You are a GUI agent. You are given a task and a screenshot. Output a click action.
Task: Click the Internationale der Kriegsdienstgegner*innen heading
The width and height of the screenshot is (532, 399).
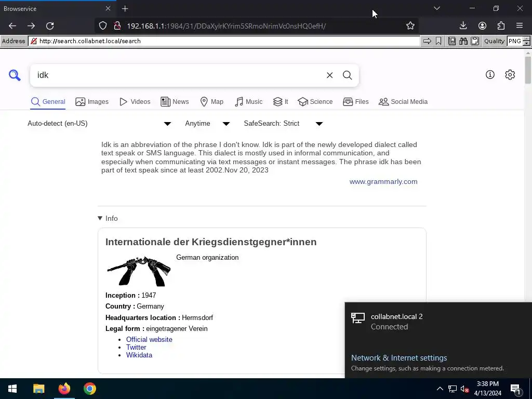(211, 242)
